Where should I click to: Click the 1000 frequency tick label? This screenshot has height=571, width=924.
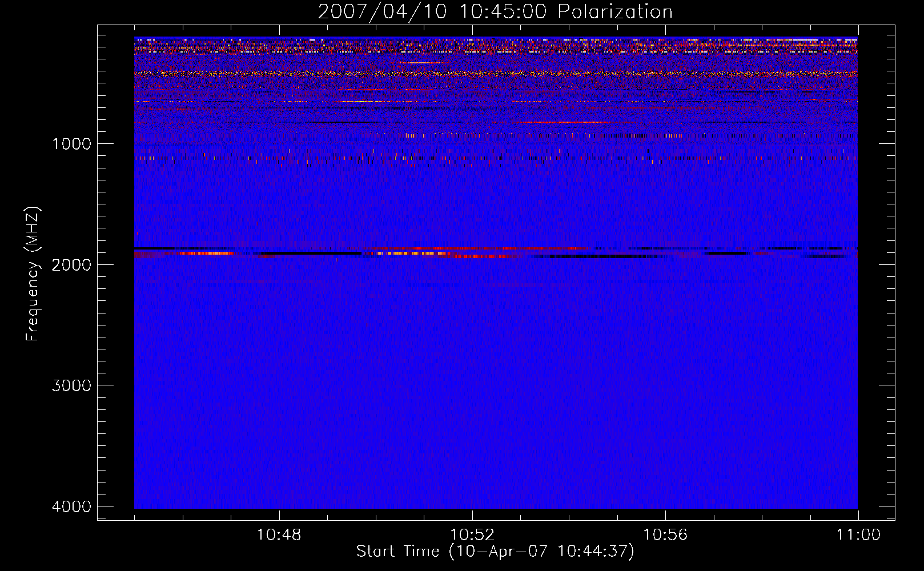(71, 143)
